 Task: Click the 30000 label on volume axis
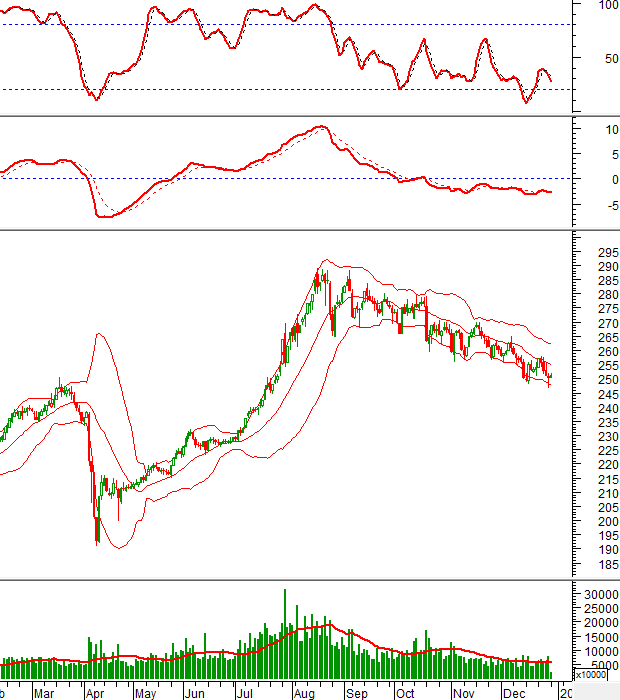pos(598,594)
